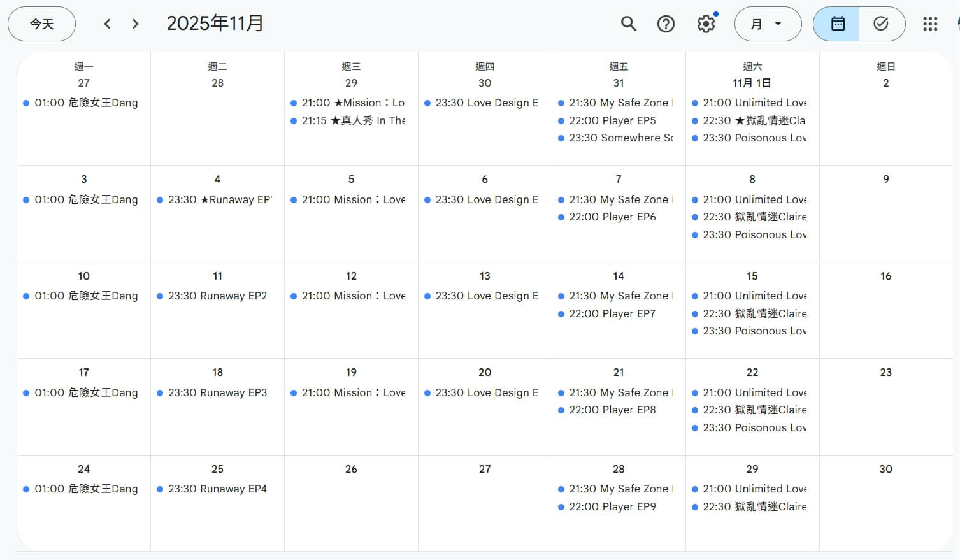Open 22:00 Player EP5 event on the 31st
The image size is (960, 560).
pyautogui.click(x=612, y=120)
